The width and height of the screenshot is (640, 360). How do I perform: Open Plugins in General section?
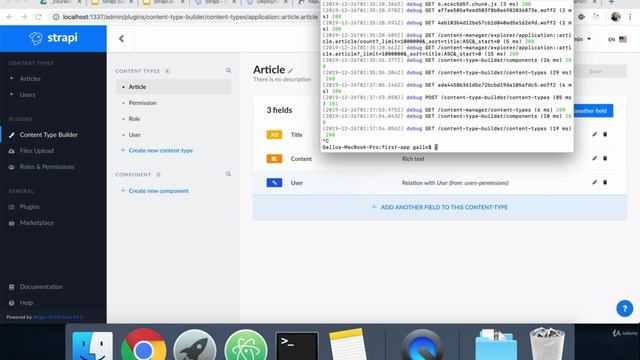tap(29, 207)
